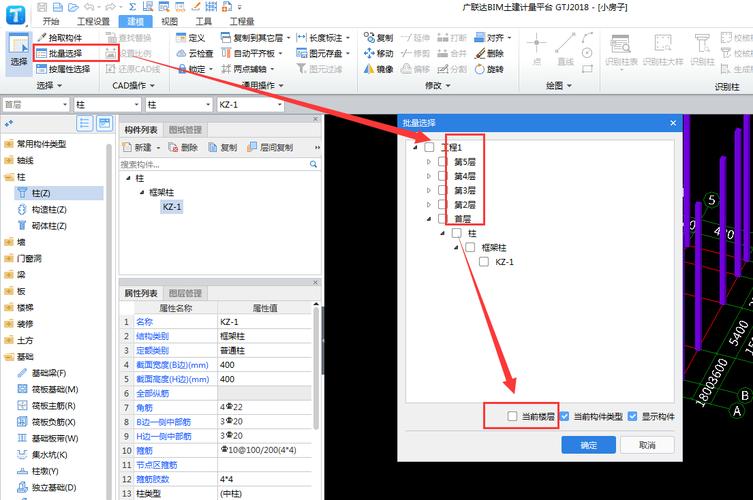This screenshot has height=500, width=753.
Task: Click 删除 in component list toolbar
Action: coord(183,147)
